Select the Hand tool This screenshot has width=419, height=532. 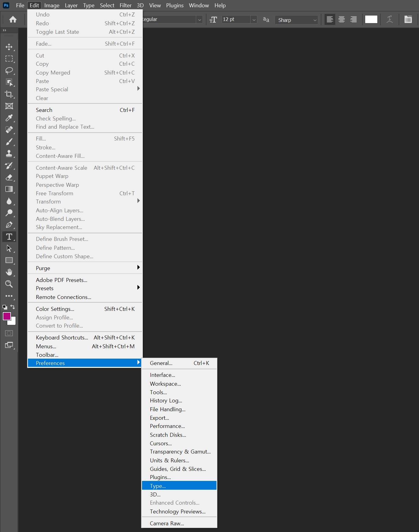point(9,272)
